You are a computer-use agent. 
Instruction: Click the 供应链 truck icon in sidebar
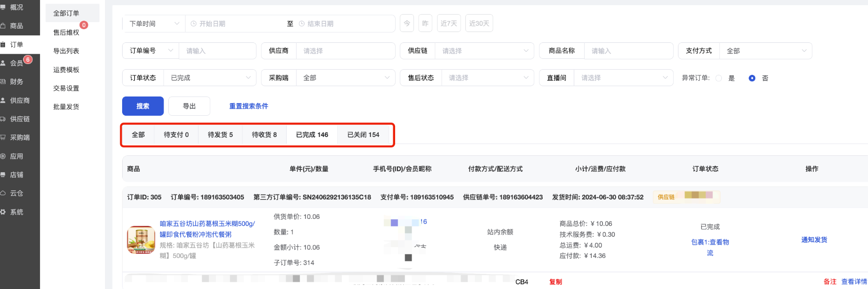click(x=3, y=119)
